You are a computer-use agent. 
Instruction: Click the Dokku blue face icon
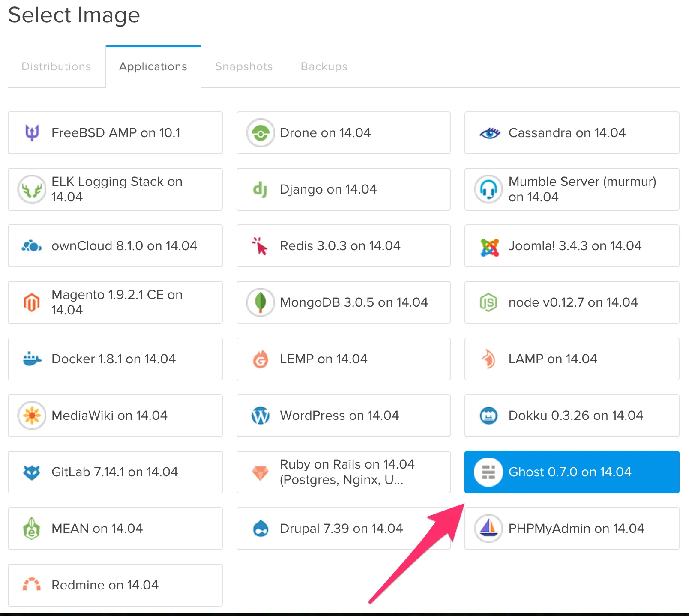[x=488, y=416]
